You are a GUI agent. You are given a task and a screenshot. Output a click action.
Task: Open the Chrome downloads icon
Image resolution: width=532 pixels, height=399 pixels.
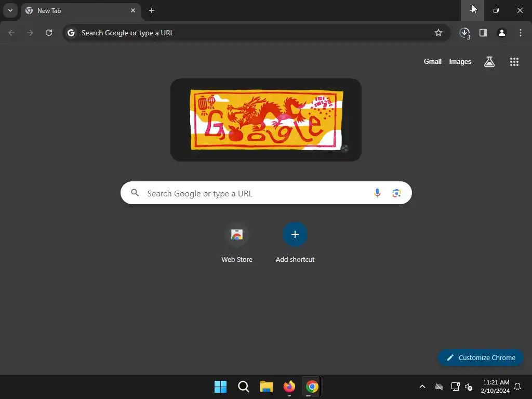(x=464, y=33)
